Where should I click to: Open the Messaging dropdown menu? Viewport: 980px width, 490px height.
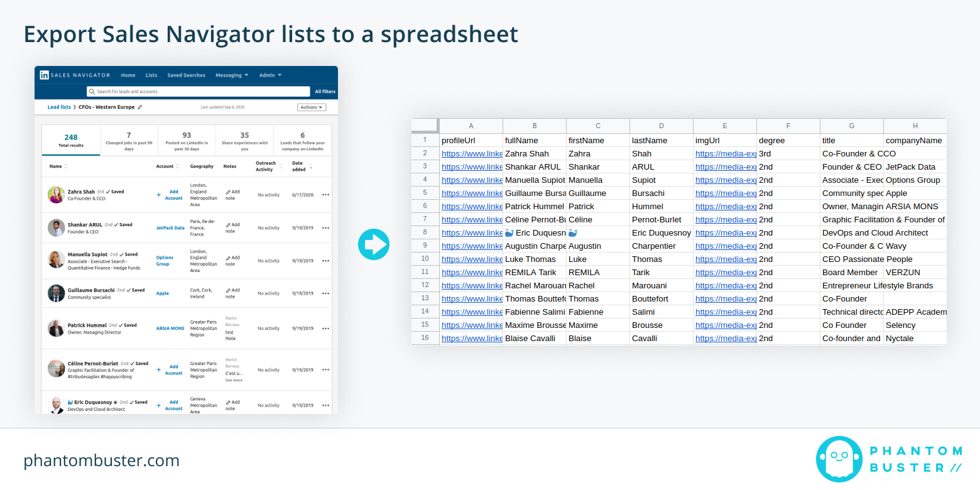coord(232,75)
